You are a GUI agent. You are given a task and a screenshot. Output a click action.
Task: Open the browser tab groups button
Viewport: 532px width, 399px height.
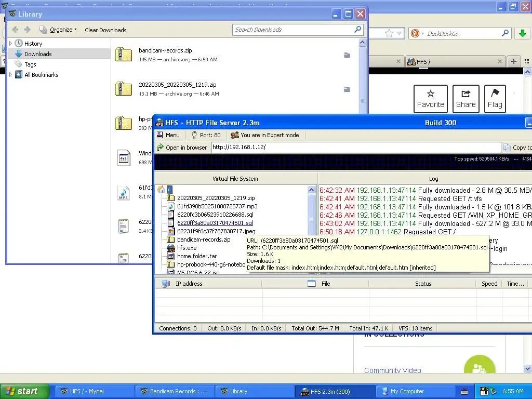[x=527, y=61]
